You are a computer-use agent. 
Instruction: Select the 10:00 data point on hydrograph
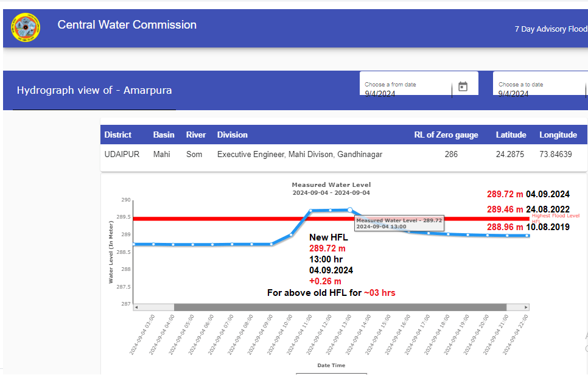point(291,234)
